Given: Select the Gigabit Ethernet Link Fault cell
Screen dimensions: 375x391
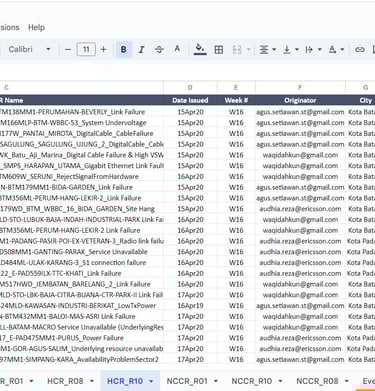Looking at the screenshot, I should [82, 166].
